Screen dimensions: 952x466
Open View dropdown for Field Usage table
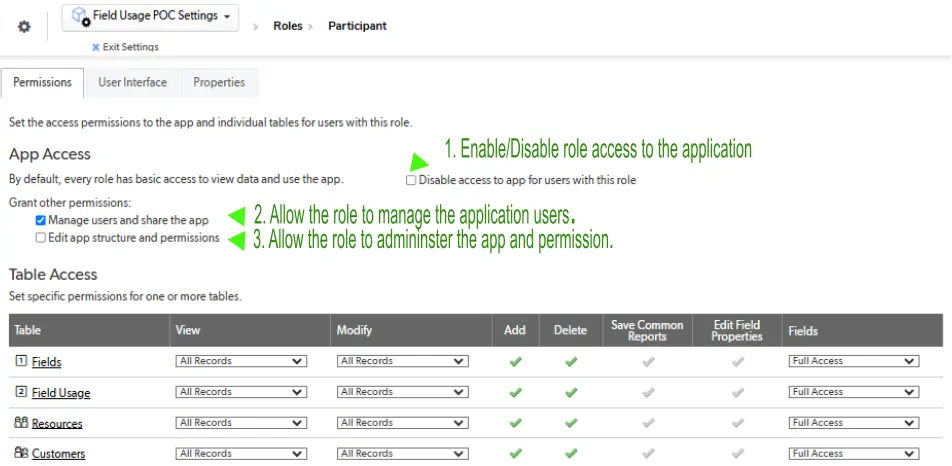click(x=241, y=392)
